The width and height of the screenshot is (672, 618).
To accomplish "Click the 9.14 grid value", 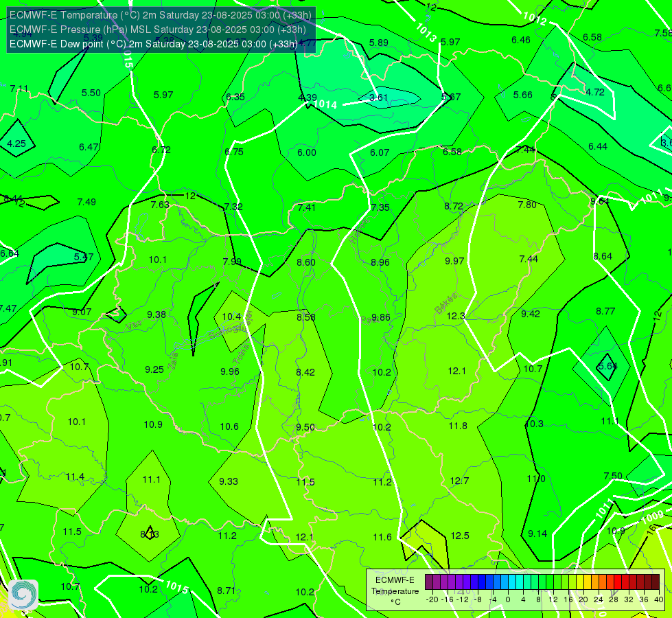I will [537, 534].
